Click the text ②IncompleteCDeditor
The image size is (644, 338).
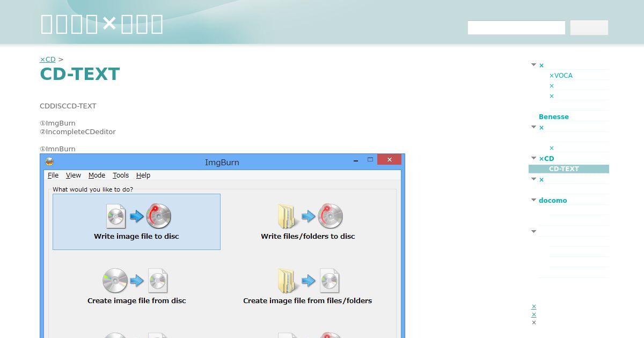point(78,132)
